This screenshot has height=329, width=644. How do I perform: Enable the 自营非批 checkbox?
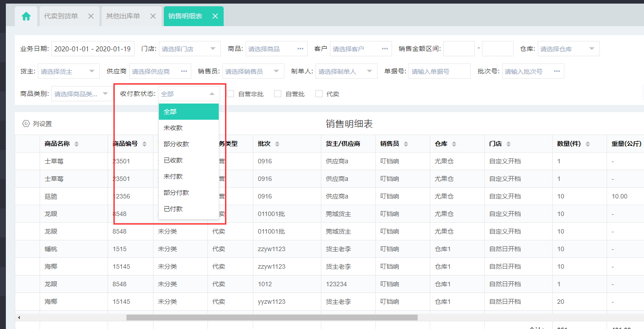(230, 94)
